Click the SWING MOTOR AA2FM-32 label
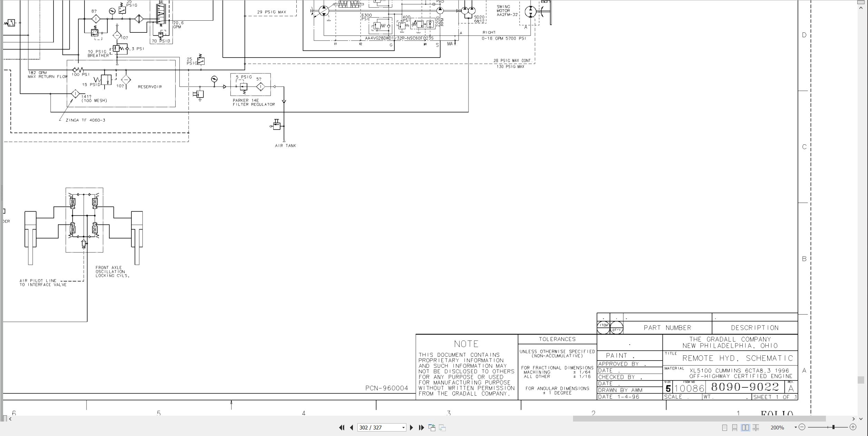Screen dimensions: 868x436 (507, 11)
